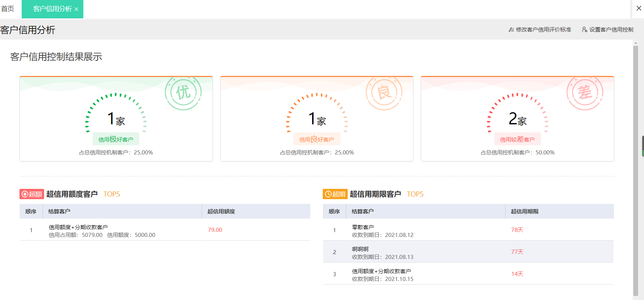Close the 客户信用分析 tab with its X
The width and height of the screenshot is (644, 300).
tap(76, 9)
